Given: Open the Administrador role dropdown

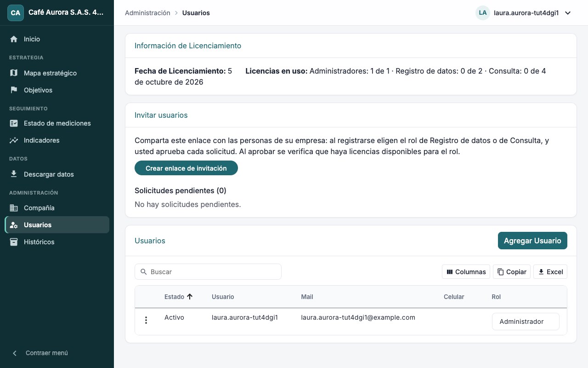Looking at the screenshot, I should tap(526, 322).
